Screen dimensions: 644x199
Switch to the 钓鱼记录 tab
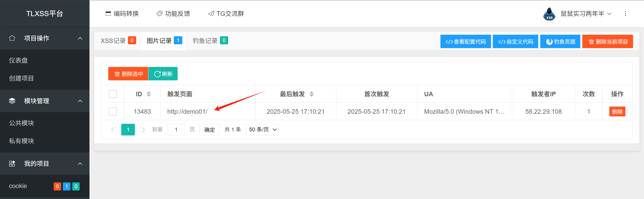point(210,41)
